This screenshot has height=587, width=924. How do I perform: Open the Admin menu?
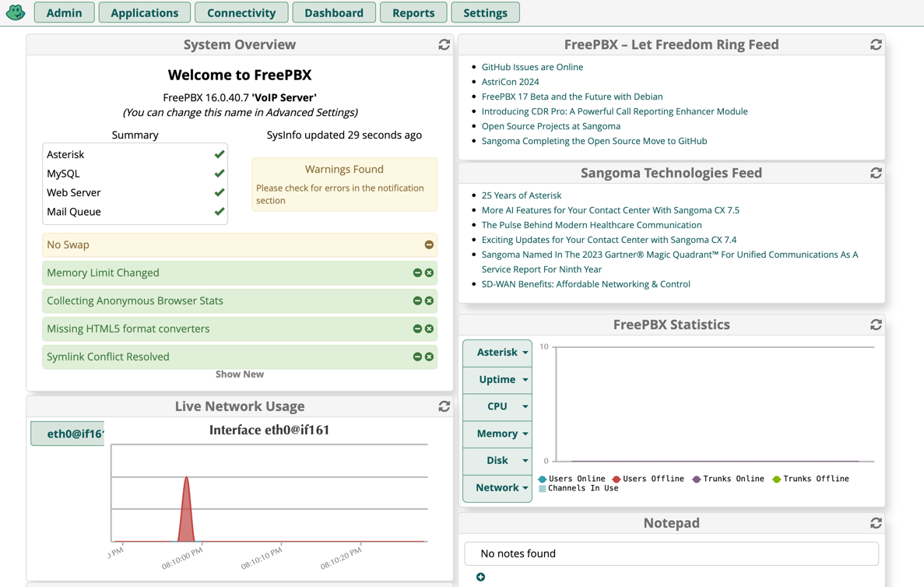65,12
